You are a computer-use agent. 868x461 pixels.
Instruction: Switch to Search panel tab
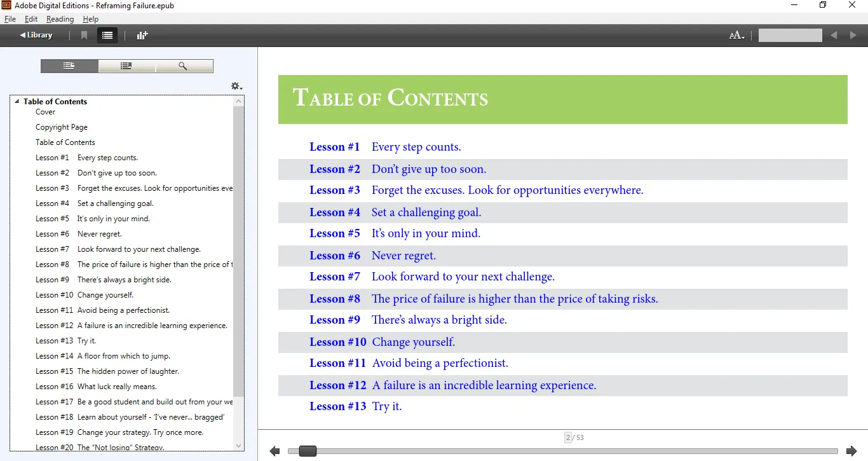[184, 66]
